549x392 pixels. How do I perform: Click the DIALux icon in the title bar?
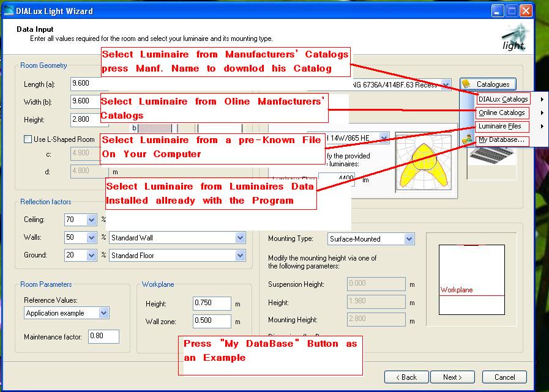[9, 10]
